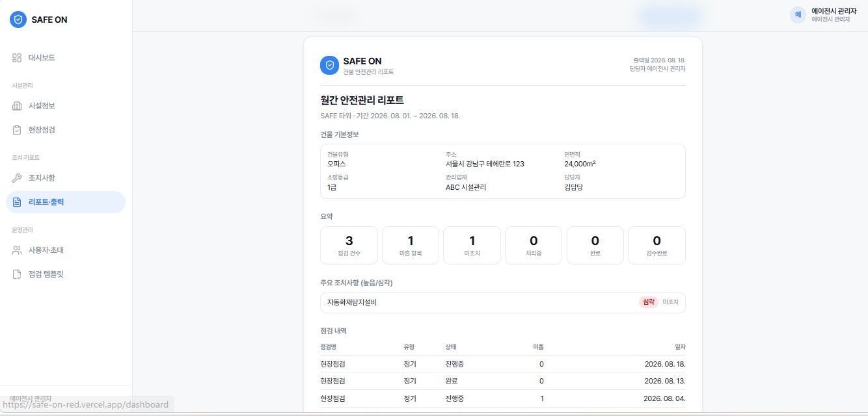Click the 처리중 summary card

pos(534,245)
